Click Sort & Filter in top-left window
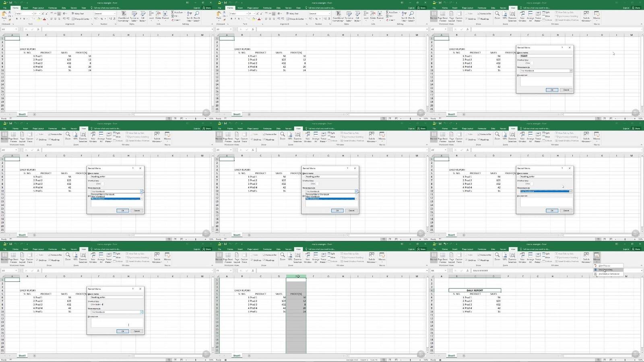The height and width of the screenshot is (362, 644). (x=189, y=16)
